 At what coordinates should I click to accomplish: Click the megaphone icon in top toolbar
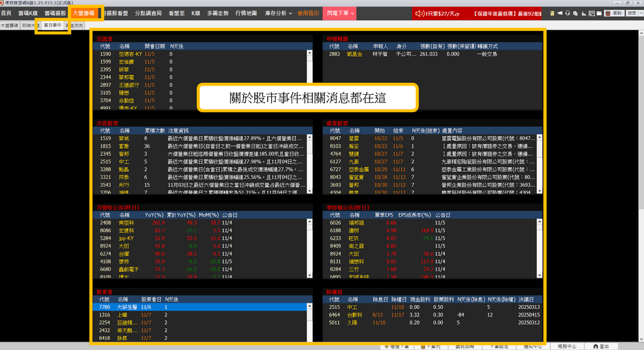coord(560,13)
